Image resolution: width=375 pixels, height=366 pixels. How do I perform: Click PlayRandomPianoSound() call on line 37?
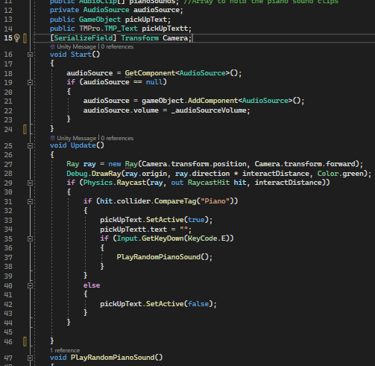(x=163, y=257)
